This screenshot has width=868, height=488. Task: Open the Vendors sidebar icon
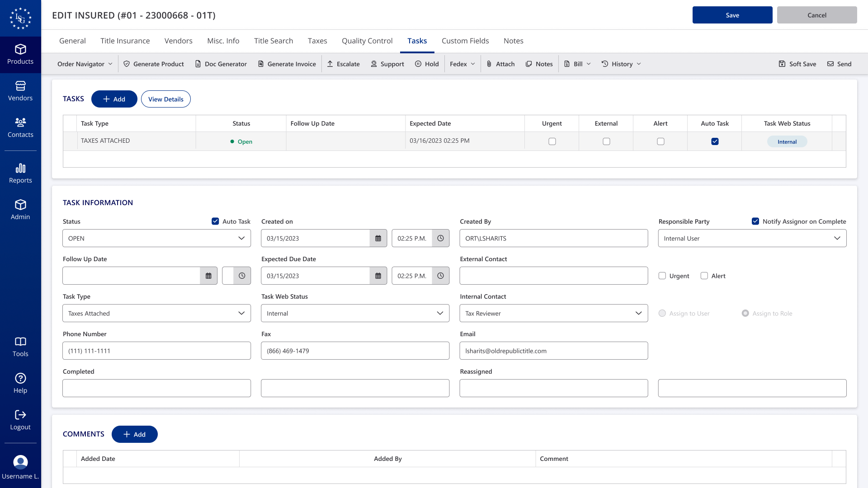20,86
